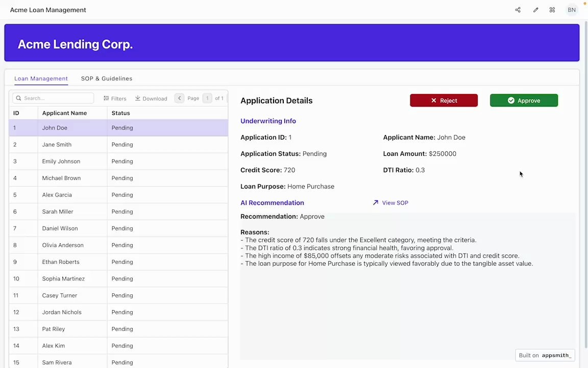
Task: Reject the current application
Action: click(x=444, y=100)
